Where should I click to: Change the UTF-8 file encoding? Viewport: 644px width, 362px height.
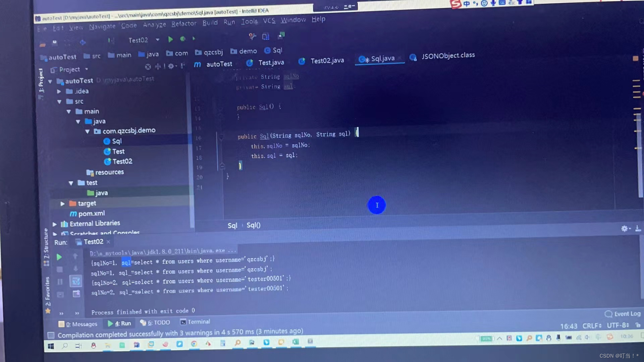618,325
